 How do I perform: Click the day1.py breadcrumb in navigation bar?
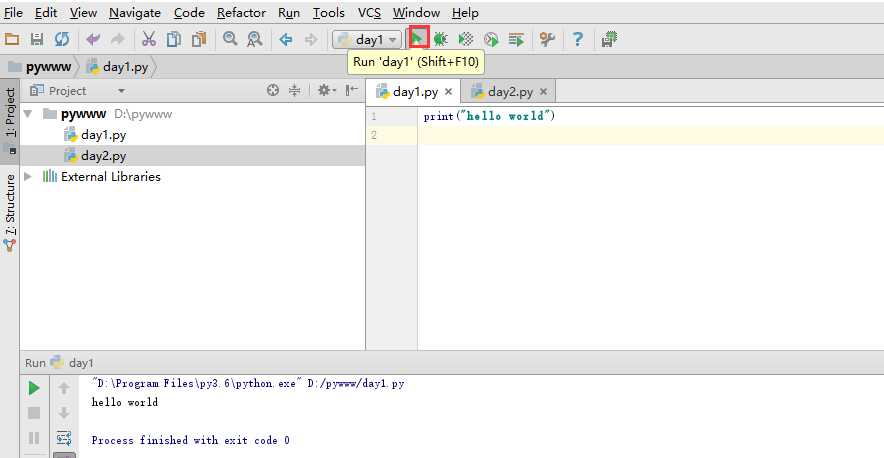(117, 67)
